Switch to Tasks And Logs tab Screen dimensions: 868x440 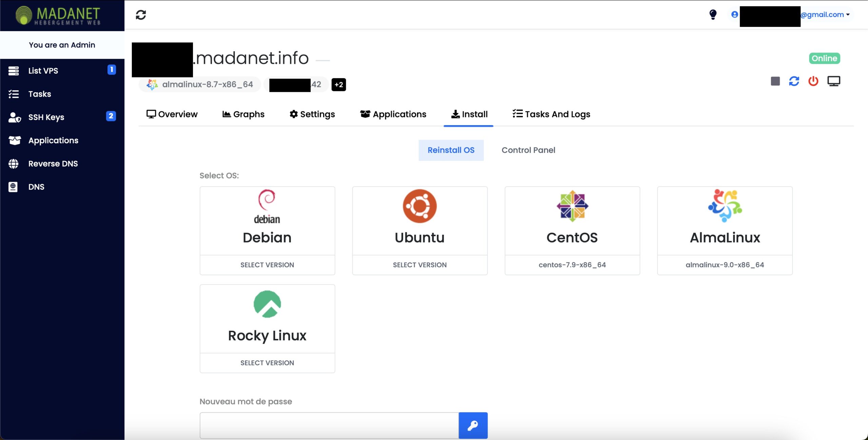click(x=551, y=114)
